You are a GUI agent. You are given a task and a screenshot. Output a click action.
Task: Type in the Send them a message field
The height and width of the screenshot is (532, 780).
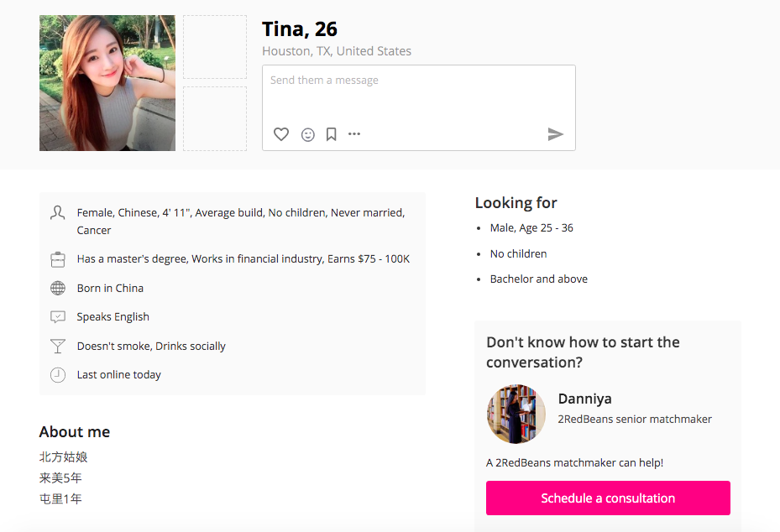coord(418,94)
